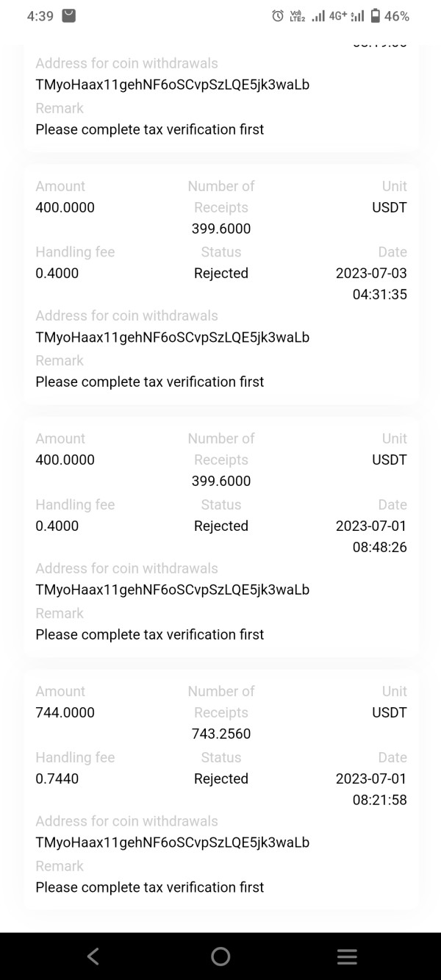Tap the VoLTE2 status indicator

(x=298, y=15)
